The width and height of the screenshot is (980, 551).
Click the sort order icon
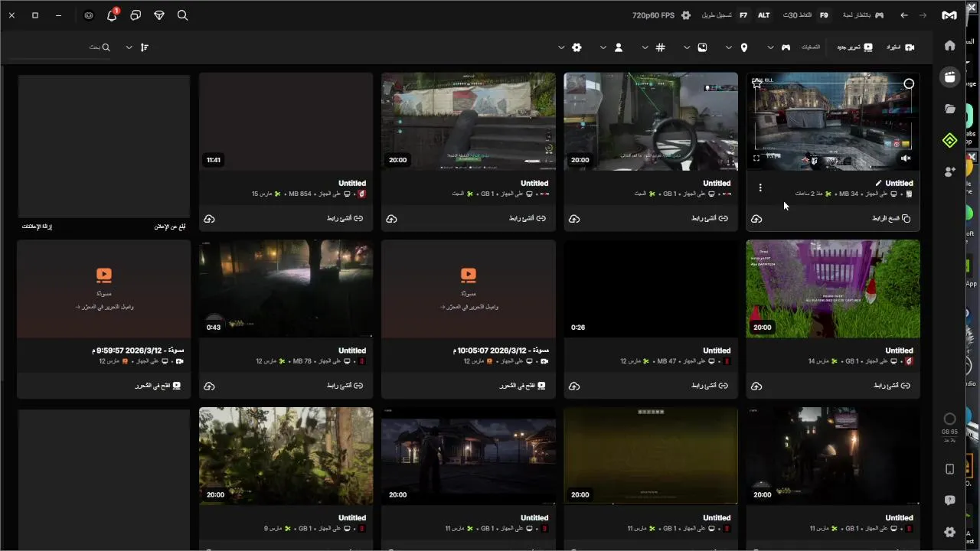145,47
